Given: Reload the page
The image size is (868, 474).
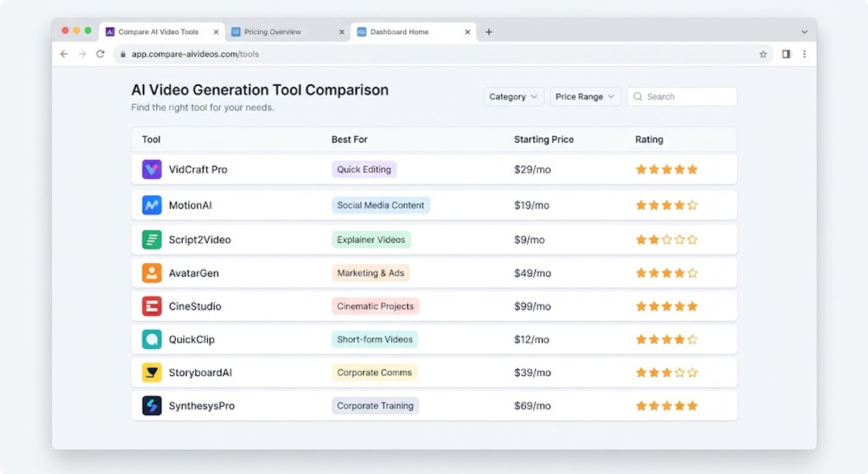Looking at the screenshot, I should click(100, 54).
